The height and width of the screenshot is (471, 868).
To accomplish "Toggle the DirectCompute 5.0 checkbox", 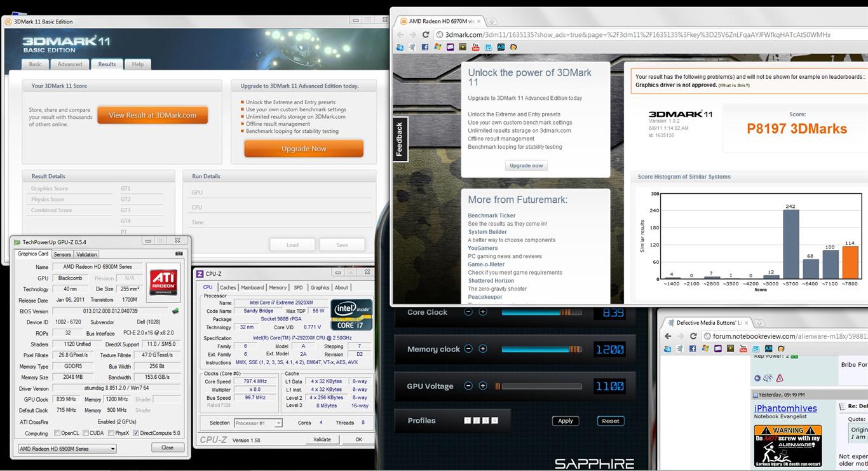I will point(136,433).
